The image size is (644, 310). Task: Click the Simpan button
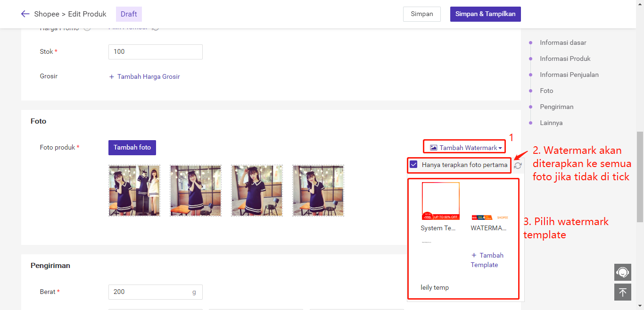click(421, 14)
